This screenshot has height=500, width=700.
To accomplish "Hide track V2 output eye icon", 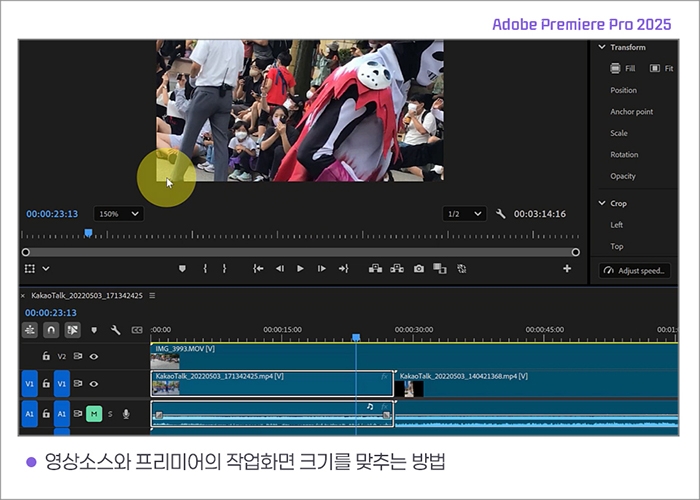I will point(94,356).
